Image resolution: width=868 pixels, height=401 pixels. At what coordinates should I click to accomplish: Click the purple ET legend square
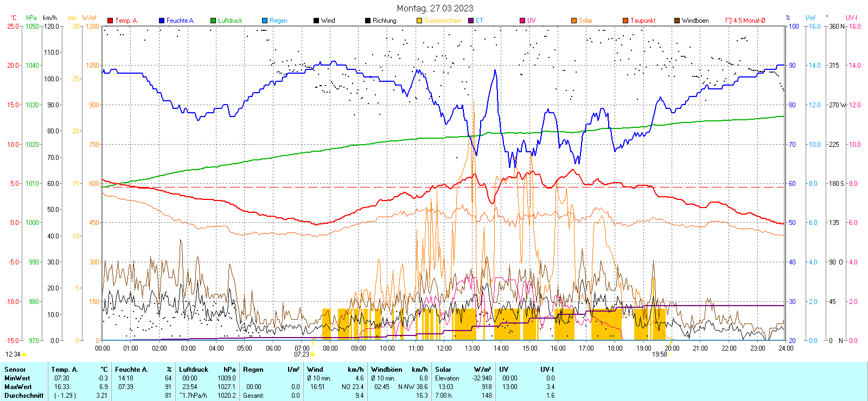click(x=471, y=21)
